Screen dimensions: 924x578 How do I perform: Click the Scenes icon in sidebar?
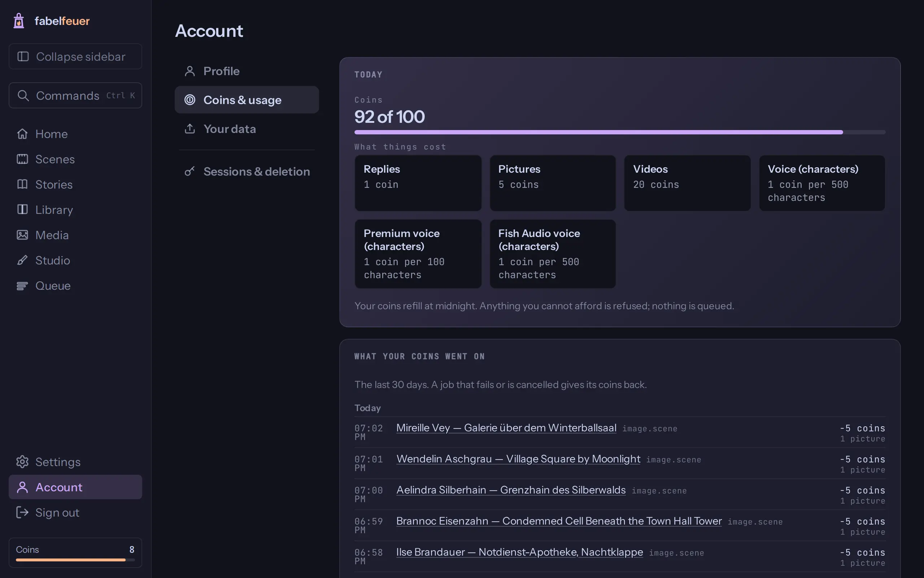pyautogui.click(x=22, y=159)
